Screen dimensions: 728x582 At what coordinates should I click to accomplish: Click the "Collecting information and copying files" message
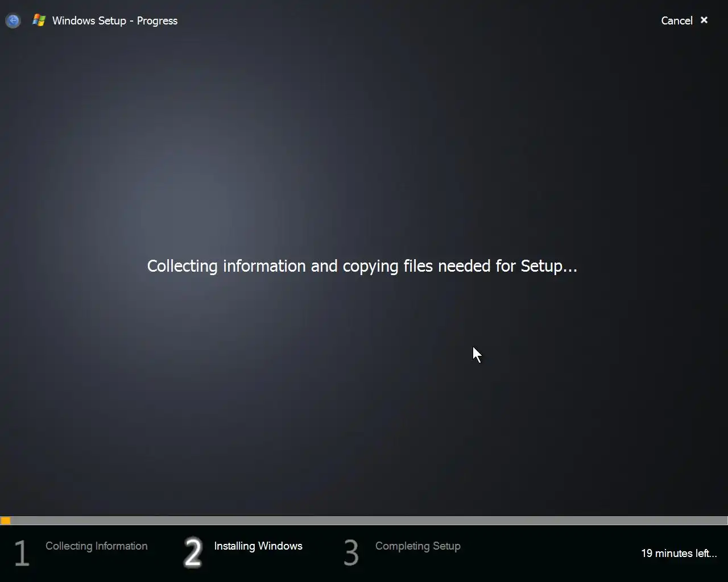pos(362,266)
